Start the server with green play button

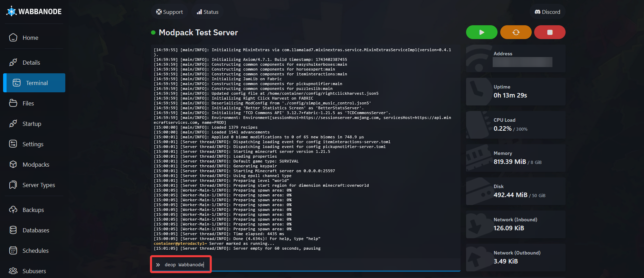click(x=482, y=32)
